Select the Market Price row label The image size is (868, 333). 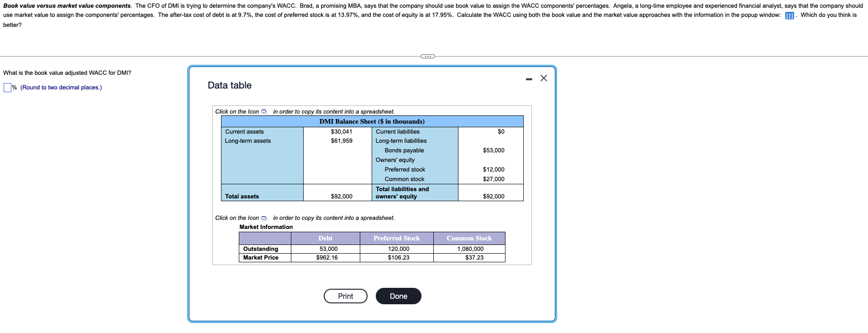[x=260, y=258]
